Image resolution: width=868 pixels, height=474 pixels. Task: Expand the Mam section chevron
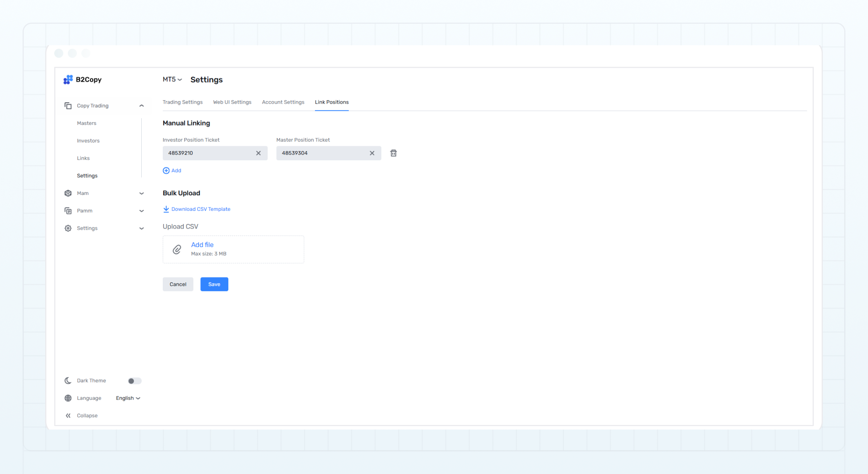142,193
